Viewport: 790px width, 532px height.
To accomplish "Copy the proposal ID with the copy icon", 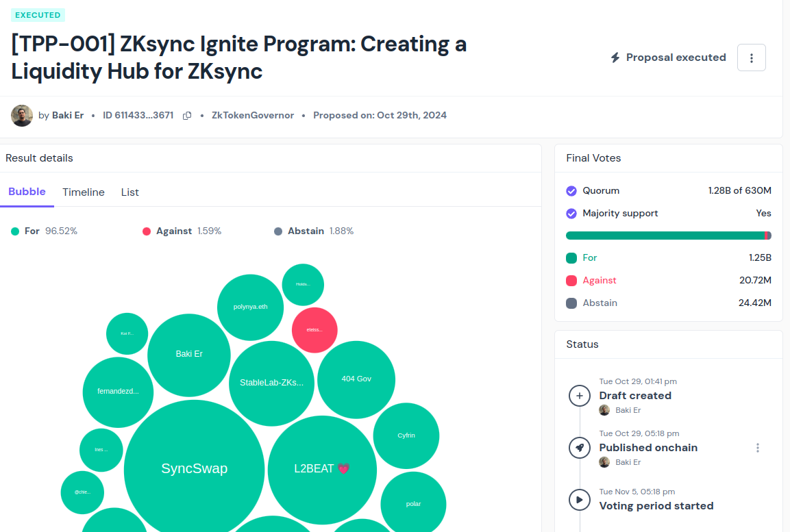I will [187, 115].
